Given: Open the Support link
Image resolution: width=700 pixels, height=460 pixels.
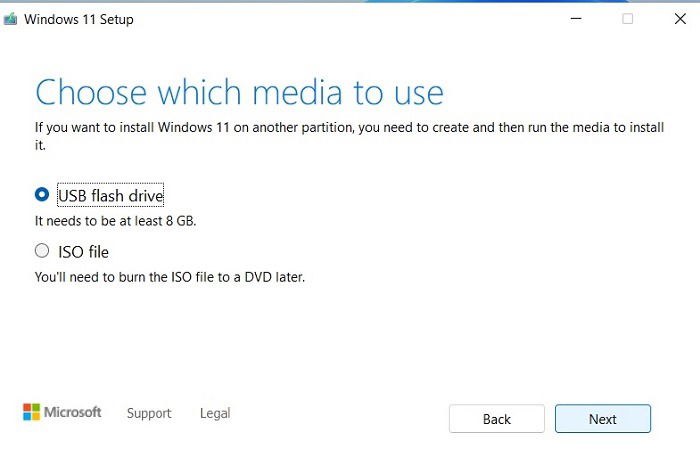Looking at the screenshot, I should click(149, 413).
